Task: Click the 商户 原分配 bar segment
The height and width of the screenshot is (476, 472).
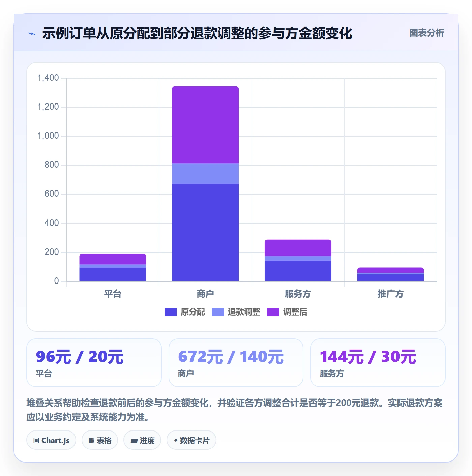Action: [205, 232]
